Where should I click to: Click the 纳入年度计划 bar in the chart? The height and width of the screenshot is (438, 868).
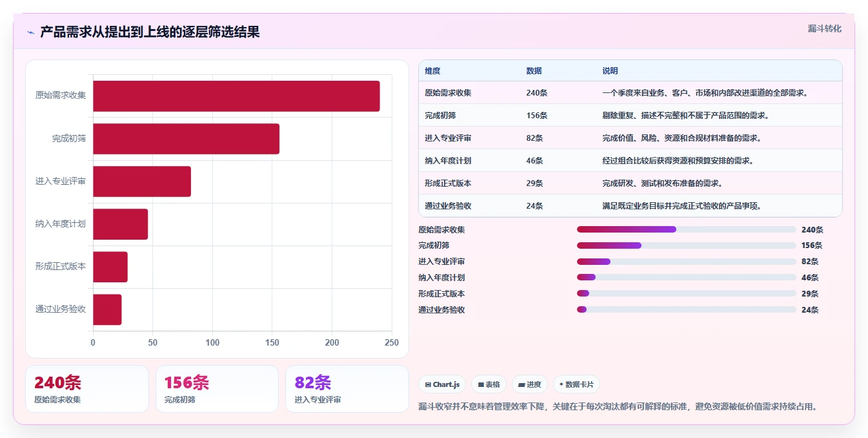point(120,224)
